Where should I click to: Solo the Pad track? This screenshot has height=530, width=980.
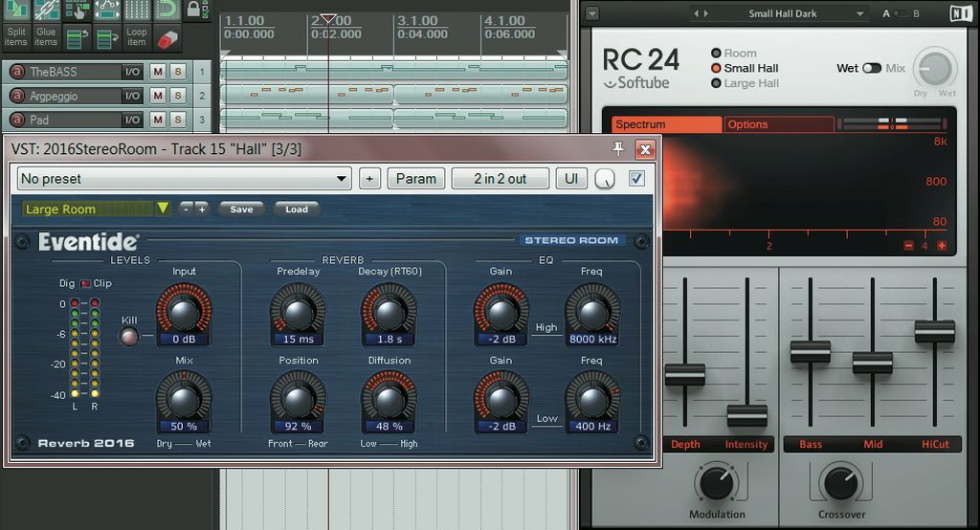click(x=178, y=120)
